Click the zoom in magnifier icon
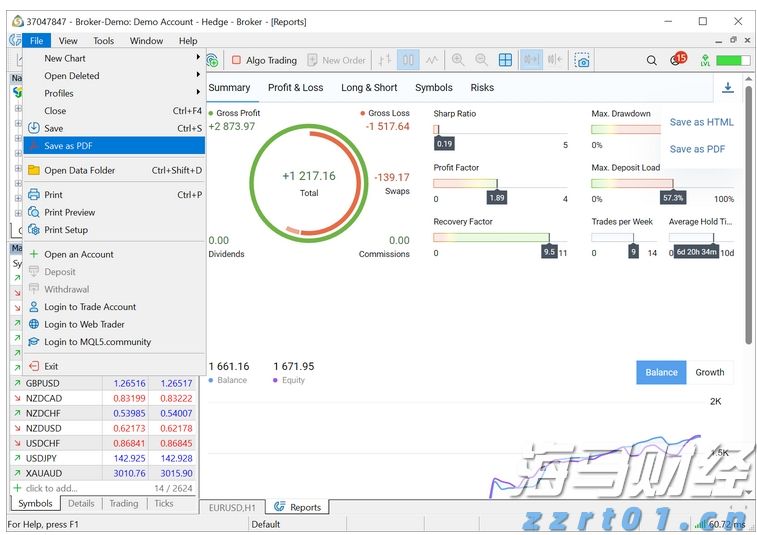 pyautogui.click(x=458, y=60)
